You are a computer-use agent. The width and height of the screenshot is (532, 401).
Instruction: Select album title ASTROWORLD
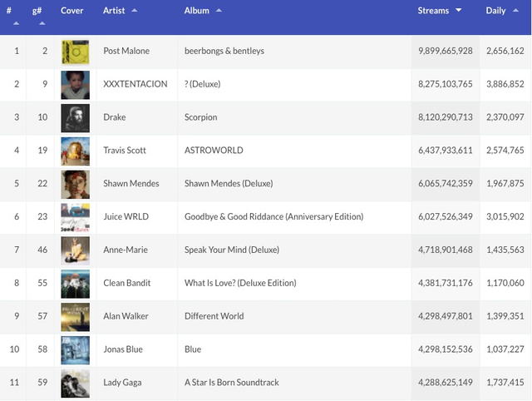pos(214,151)
